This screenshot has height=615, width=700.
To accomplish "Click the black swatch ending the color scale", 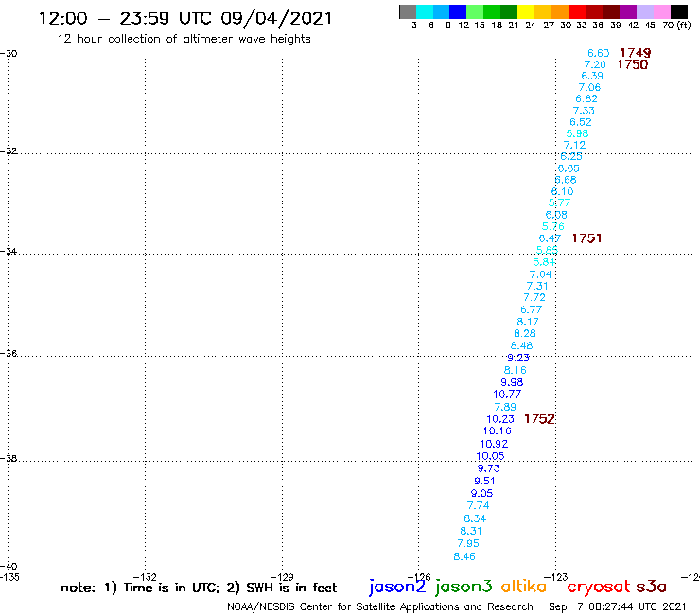I will pyautogui.click(x=678, y=11).
